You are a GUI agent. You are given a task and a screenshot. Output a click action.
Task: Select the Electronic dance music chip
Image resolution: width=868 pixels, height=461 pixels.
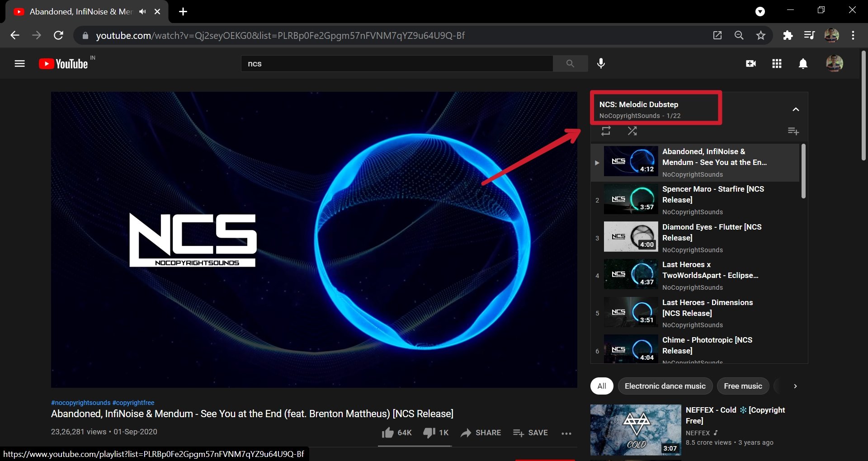click(665, 386)
